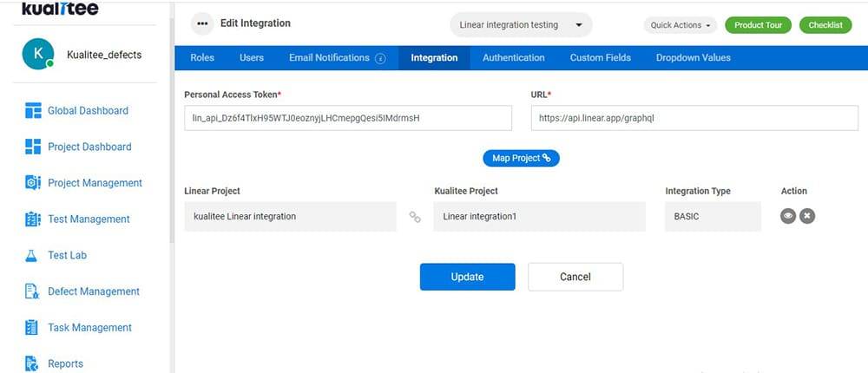Image resolution: width=868 pixels, height=373 pixels.
Task: Click the Project Dashboard icon
Action: [33, 147]
